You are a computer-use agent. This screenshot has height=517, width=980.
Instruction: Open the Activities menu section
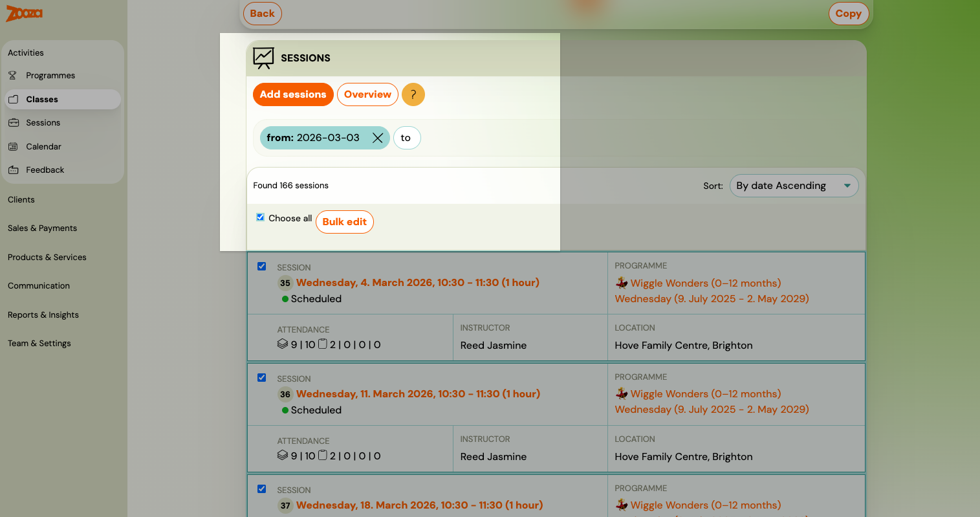[26, 52]
